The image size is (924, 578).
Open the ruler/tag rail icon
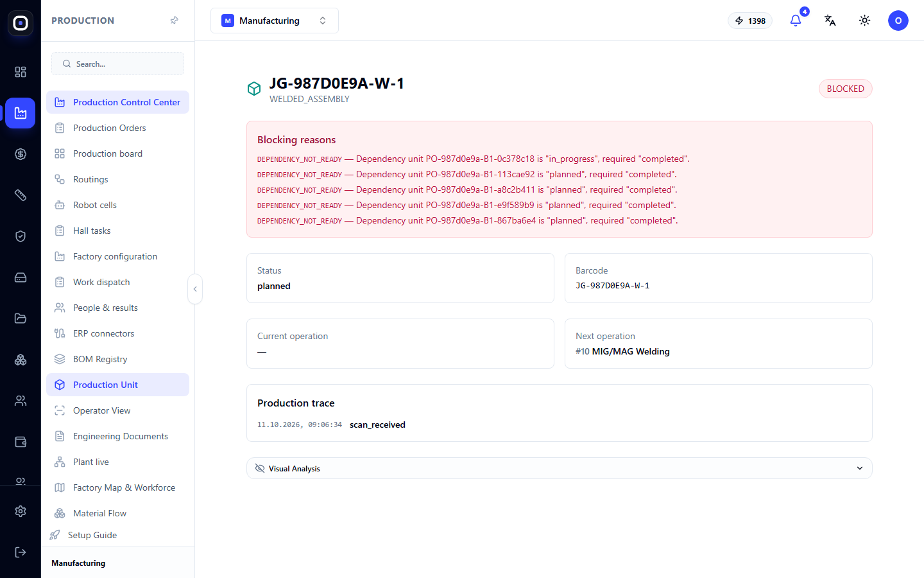coord(21,195)
